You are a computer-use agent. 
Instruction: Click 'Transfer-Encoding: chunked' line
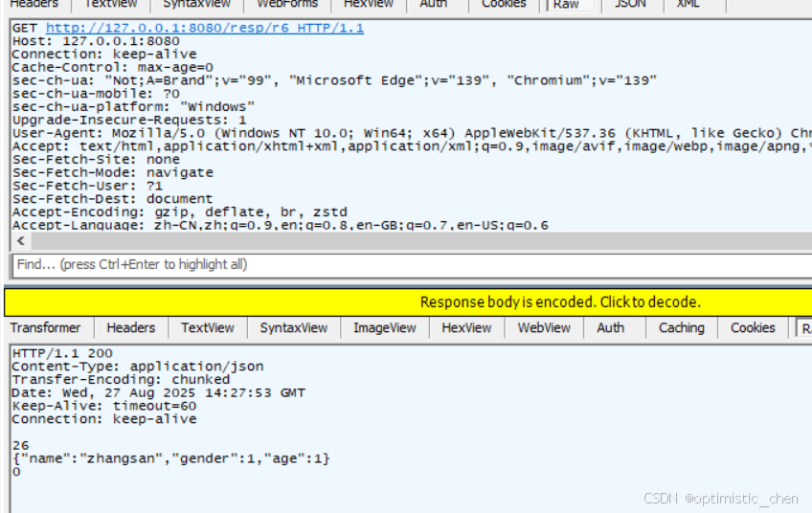(x=121, y=379)
